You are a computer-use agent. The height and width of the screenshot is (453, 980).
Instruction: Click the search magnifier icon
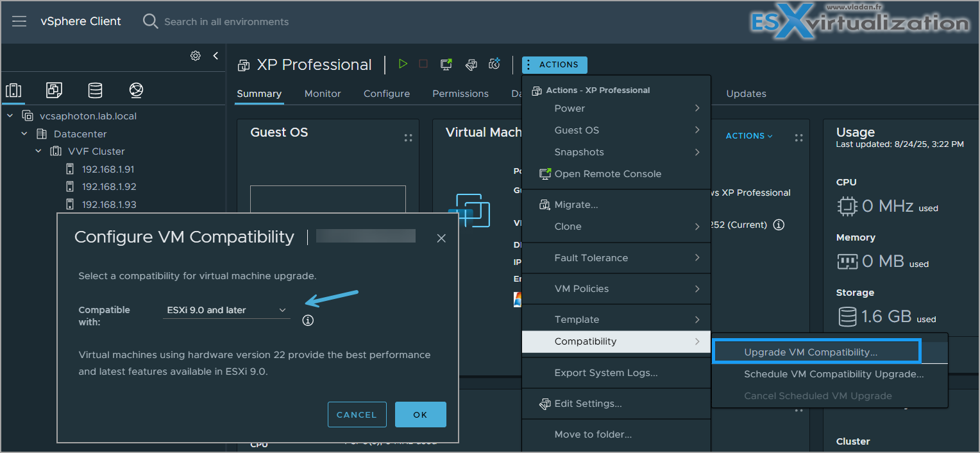150,21
